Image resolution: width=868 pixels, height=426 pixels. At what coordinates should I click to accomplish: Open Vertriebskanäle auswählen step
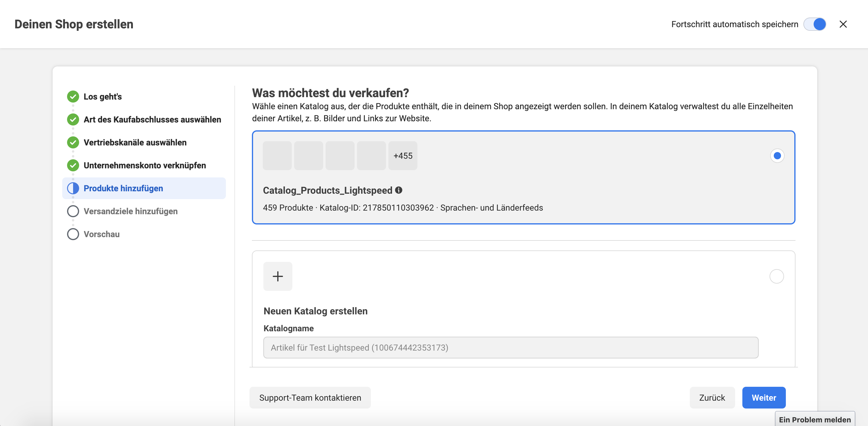135,142
